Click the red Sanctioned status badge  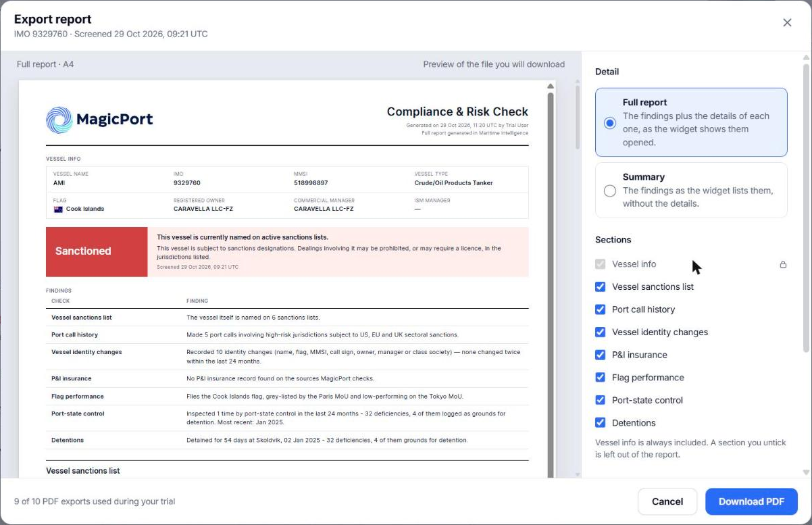pyautogui.click(x=97, y=251)
